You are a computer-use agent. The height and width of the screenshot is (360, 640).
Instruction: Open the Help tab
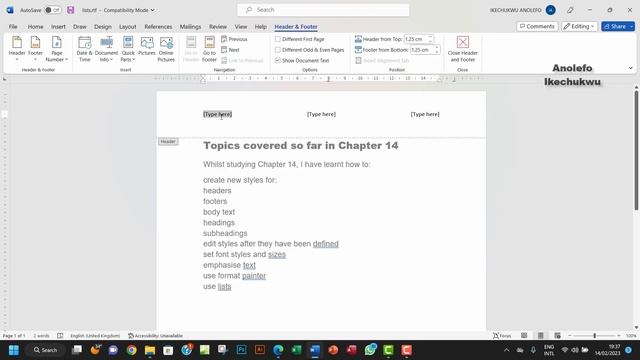260,27
